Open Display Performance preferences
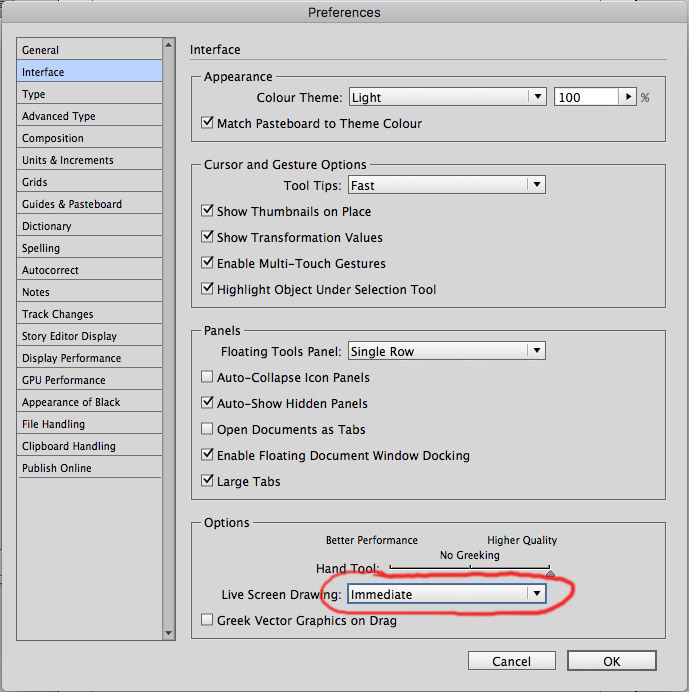The height and width of the screenshot is (692, 689). pos(90,358)
